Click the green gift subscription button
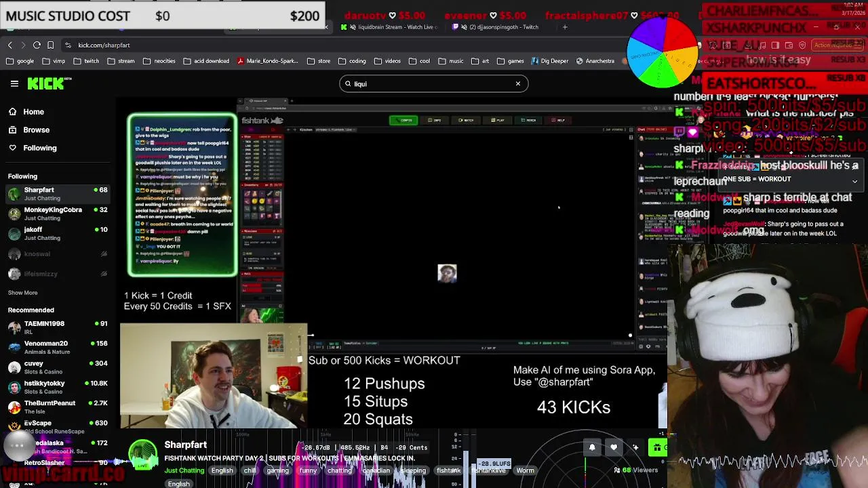 pos(657,447)
